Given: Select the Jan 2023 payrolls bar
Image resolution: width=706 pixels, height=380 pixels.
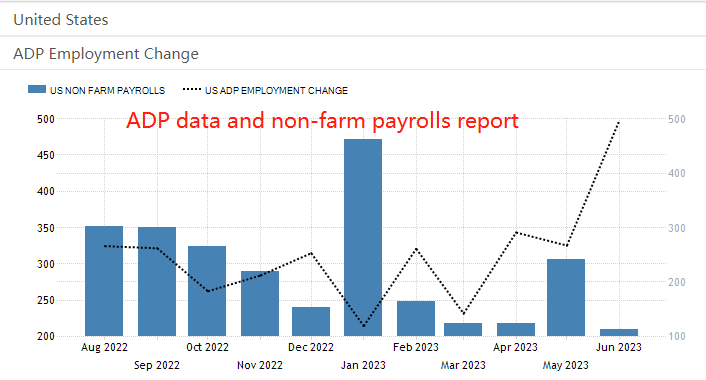Looking at the screenshot, I should pos(363,237).
